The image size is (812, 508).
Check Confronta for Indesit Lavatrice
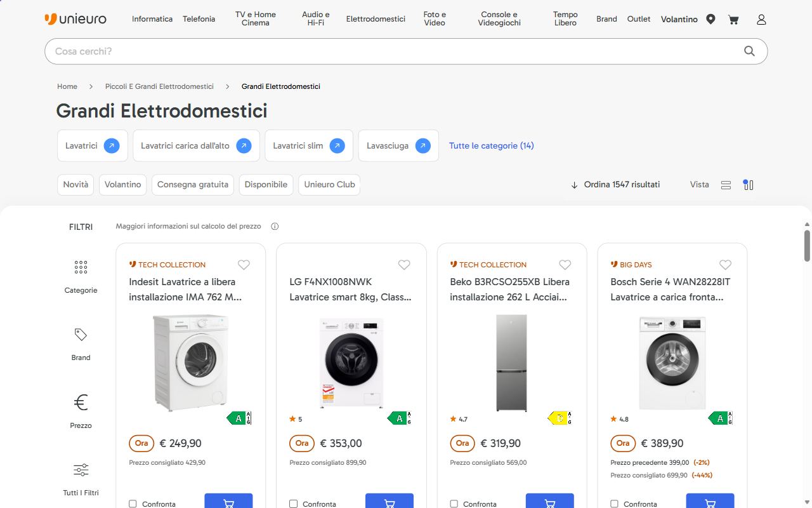click(x=133, y=504)
